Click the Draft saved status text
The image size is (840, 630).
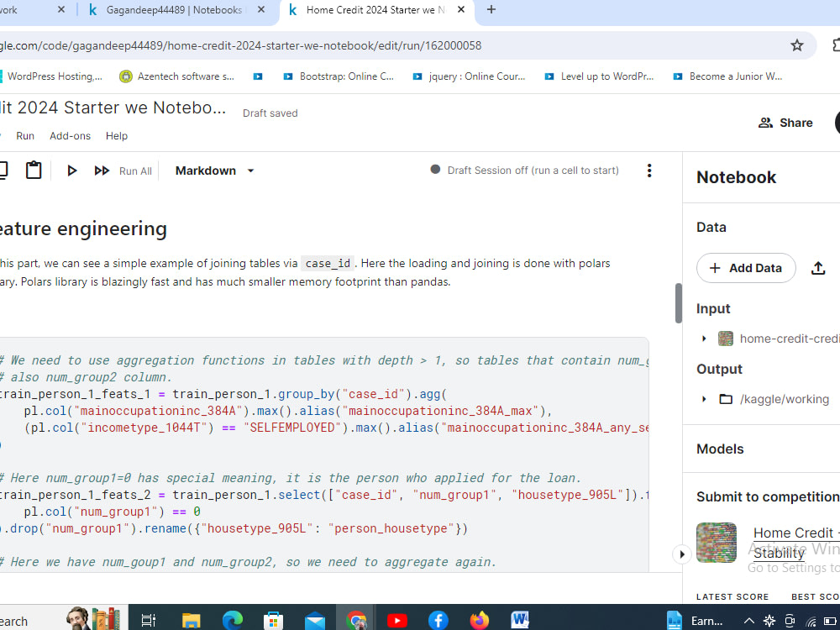tap(270, 113)
